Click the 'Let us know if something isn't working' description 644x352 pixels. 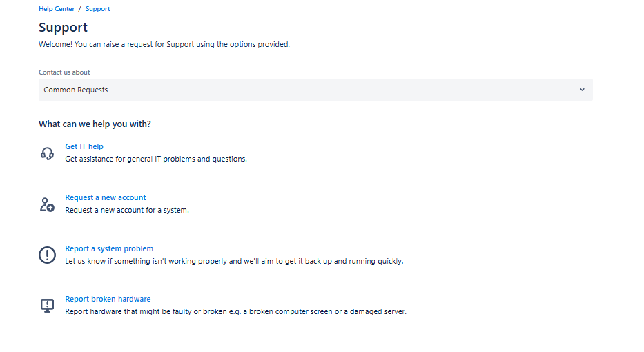234,261
